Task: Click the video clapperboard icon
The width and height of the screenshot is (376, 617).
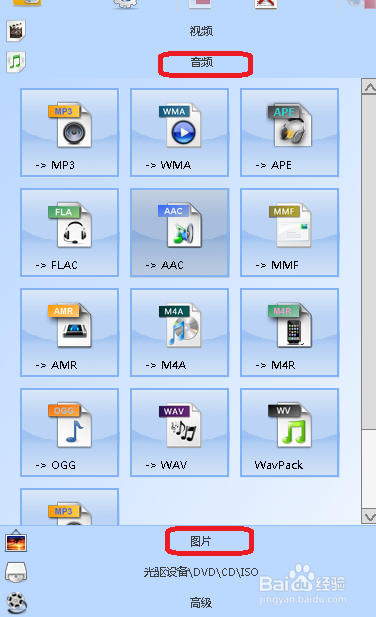Action: click(x=16, y=31)
